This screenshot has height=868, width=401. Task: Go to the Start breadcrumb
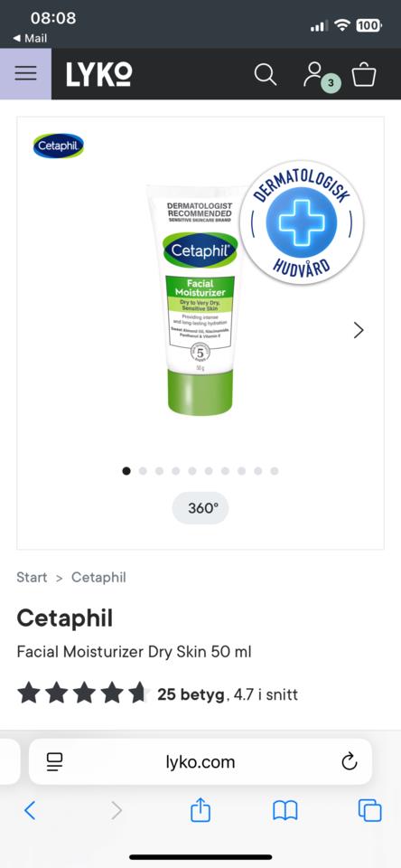tap(32, 578)
